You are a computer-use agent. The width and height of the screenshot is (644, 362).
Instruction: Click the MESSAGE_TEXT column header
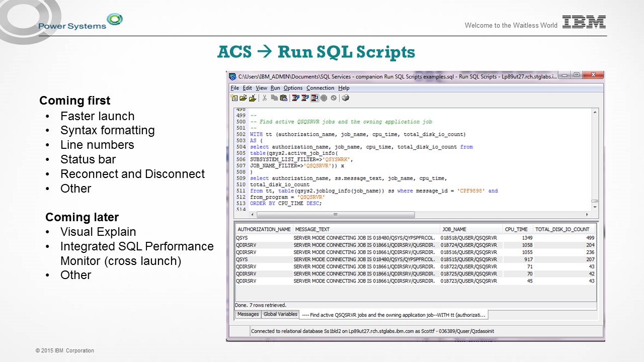tap(366, 229)
